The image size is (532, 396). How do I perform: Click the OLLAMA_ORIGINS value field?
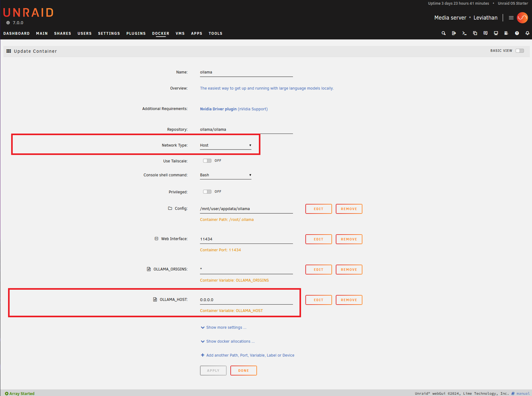[x=246, y=269]
